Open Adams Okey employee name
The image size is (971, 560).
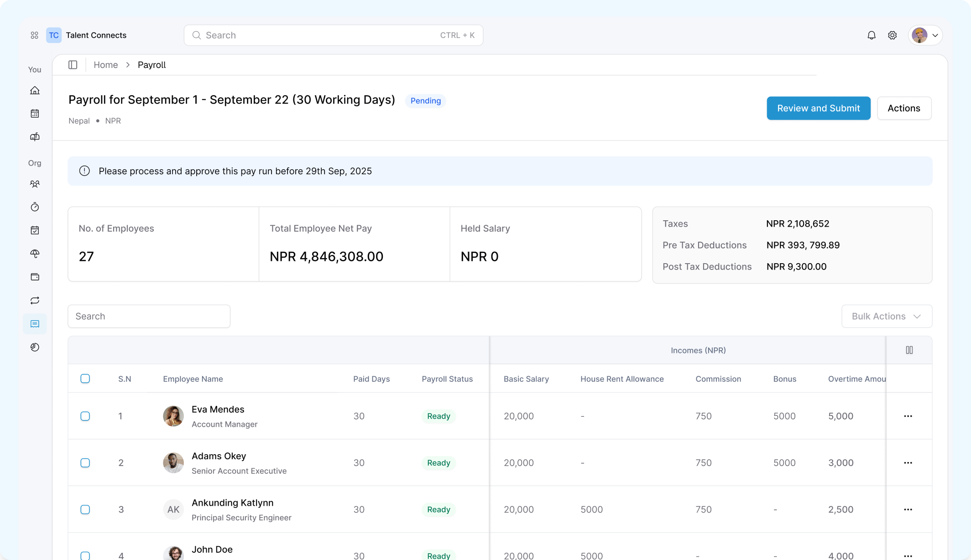tap(219, 456)
